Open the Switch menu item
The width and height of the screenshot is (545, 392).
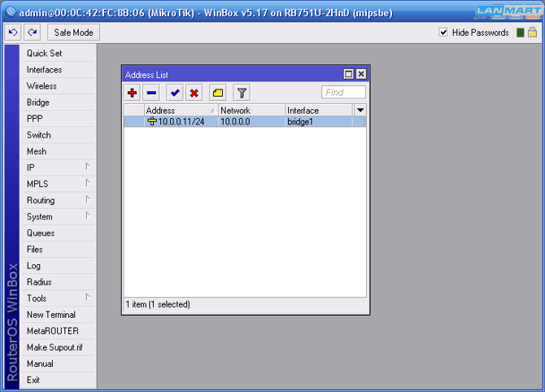coord(58,135)
